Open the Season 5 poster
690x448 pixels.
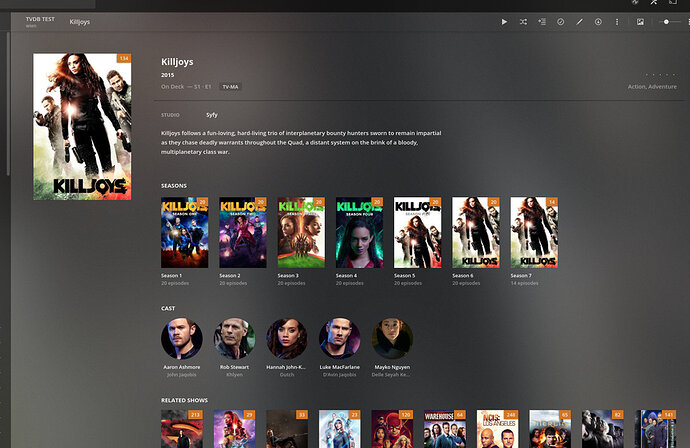[418, 232]
